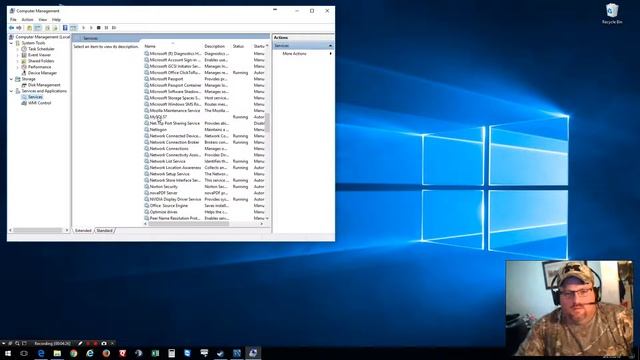
Task: Switch to the Standard tab
Action: [104, 231]
